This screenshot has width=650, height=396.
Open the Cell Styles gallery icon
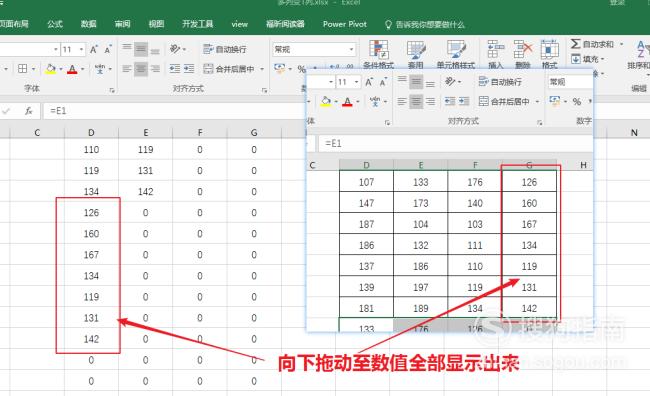pyautogui.click(x=456, y=50)
